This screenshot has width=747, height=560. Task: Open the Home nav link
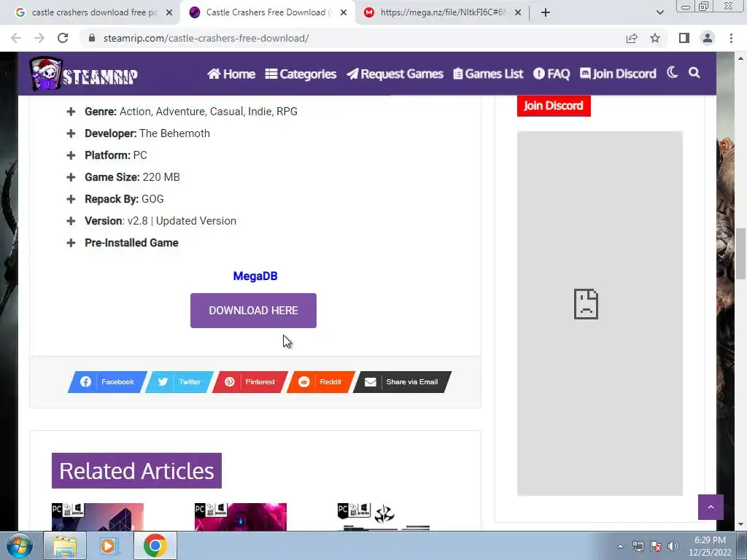pos(231,74)
